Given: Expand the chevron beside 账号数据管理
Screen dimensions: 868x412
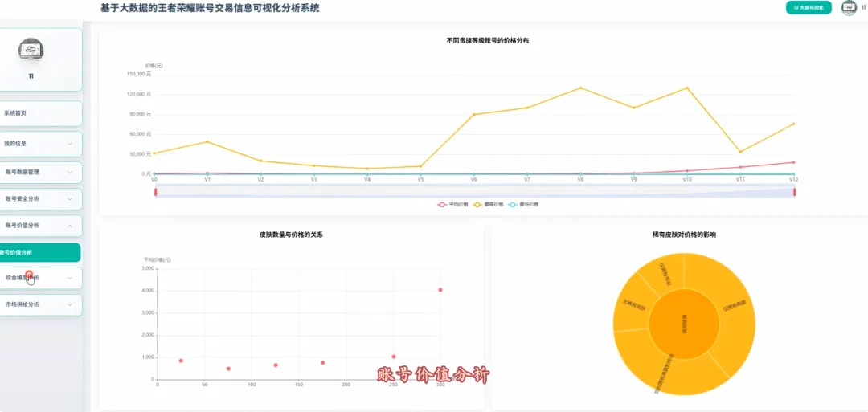Looking at the screenshot, I should [x=70, y=172].
